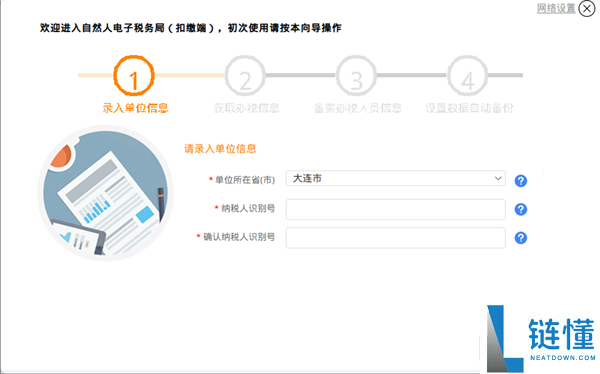Open the 单位所在省(市) dropdown showing 大连市
This screenshot has width=600, height=374.
[x=395, y=178]
